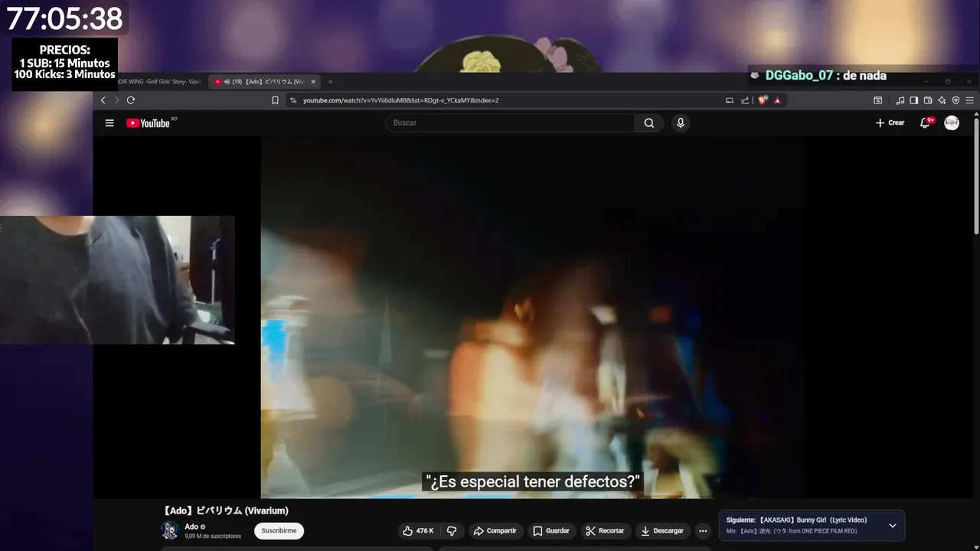
Task: Click the Siguiente Bunny Girl next video text
Action: coord(796,520)
